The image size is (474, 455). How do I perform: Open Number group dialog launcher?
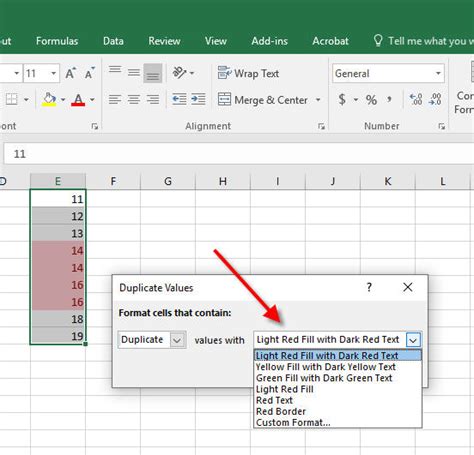[442, 126]
